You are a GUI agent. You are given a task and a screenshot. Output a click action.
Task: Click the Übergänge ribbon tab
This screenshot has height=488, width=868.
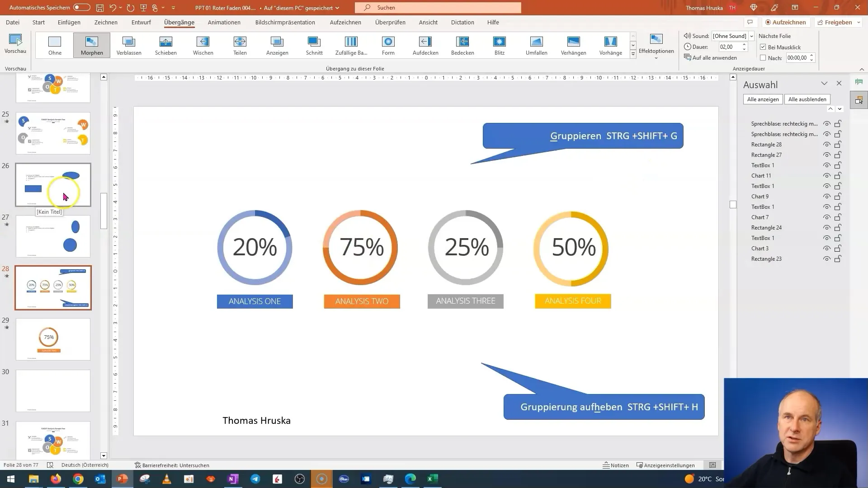(179, 22)
